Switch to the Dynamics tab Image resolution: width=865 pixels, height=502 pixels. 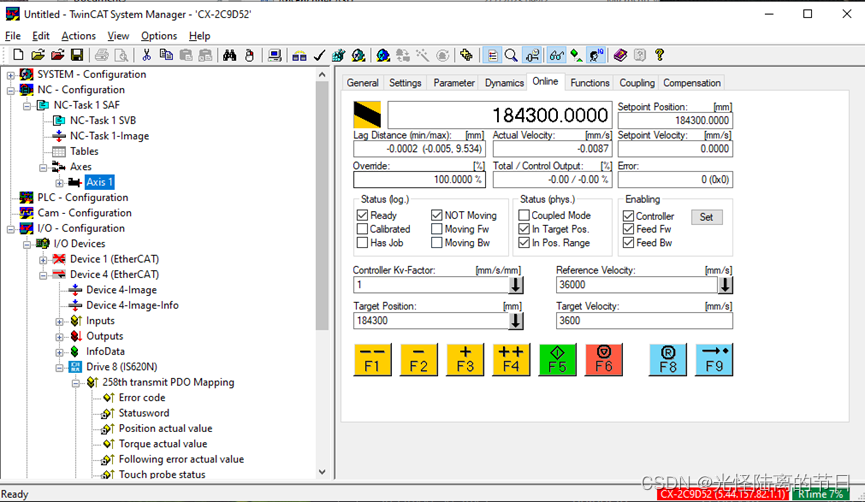pos(504,83)
